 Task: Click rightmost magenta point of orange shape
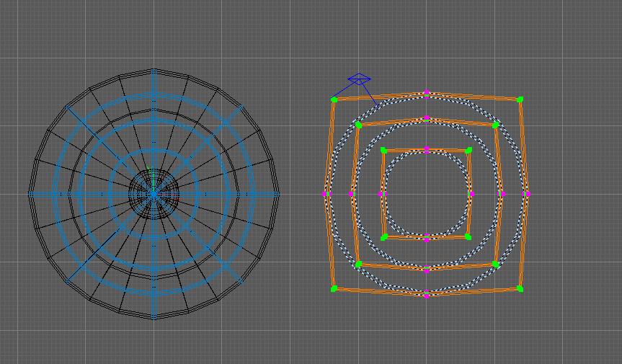(x=528, y=193)
